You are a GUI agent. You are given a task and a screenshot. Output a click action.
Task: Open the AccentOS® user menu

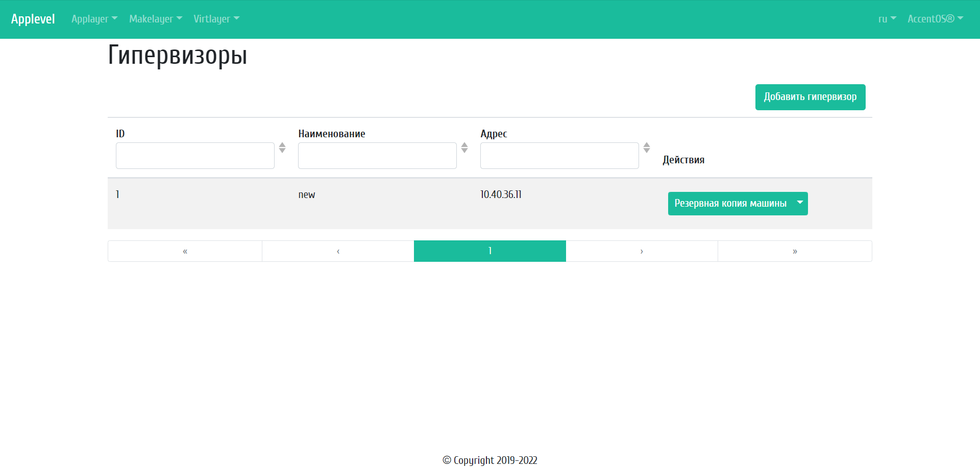(x=935, y=19)
